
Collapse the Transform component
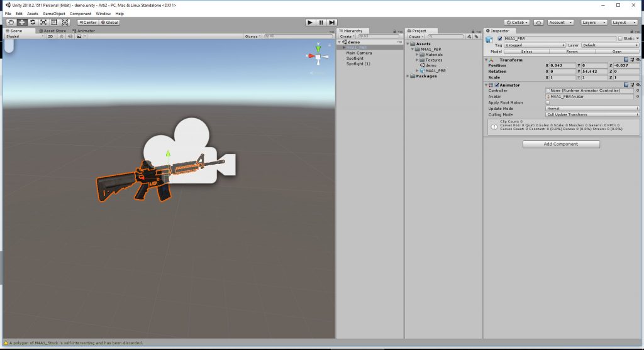(x=486, y=60)
